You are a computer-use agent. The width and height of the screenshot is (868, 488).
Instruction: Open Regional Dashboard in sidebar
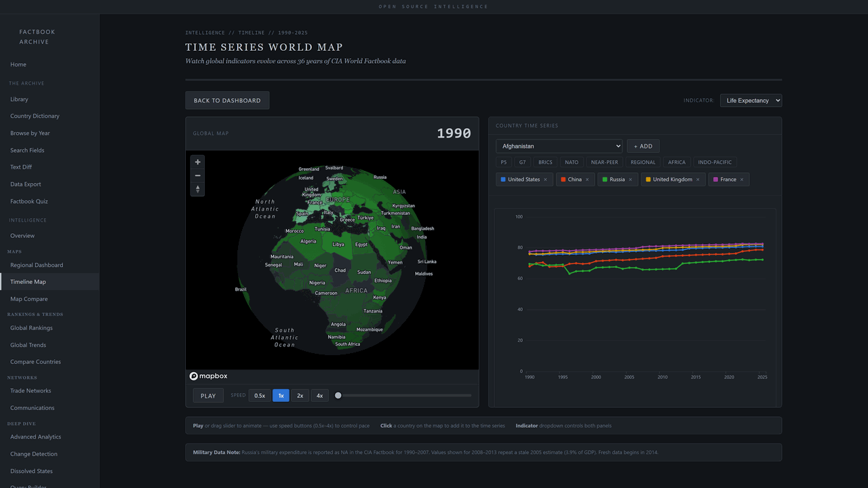(x=37, y=265)
